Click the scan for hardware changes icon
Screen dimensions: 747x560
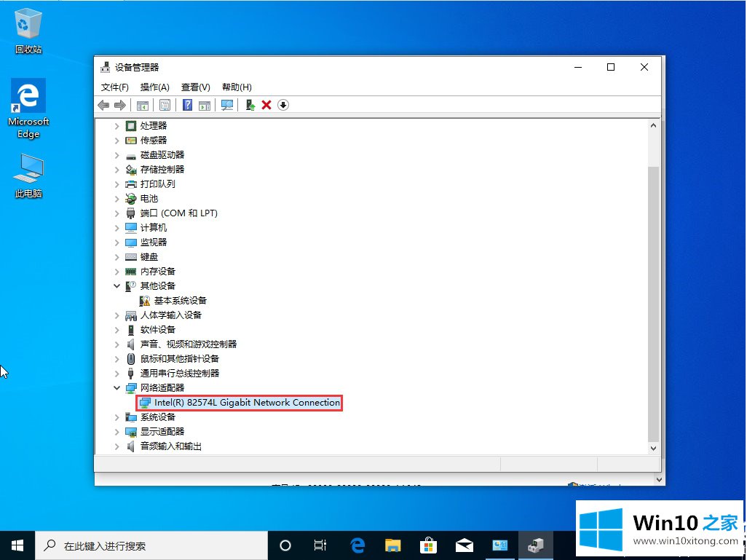227,105
